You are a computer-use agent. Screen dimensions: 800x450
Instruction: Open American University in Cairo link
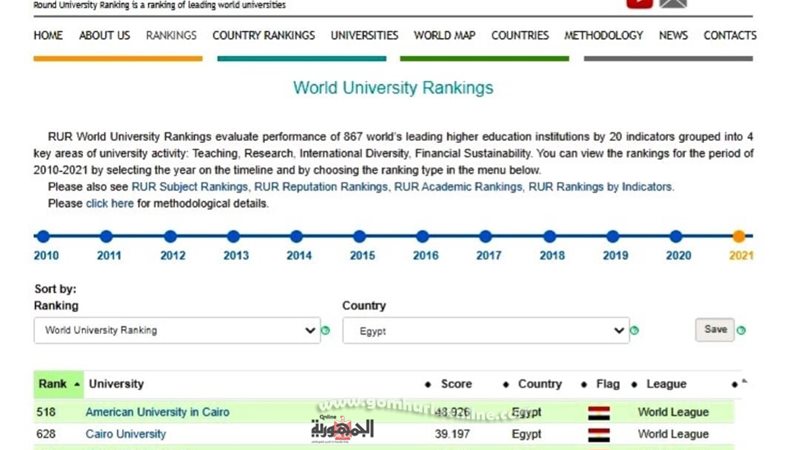157,412
